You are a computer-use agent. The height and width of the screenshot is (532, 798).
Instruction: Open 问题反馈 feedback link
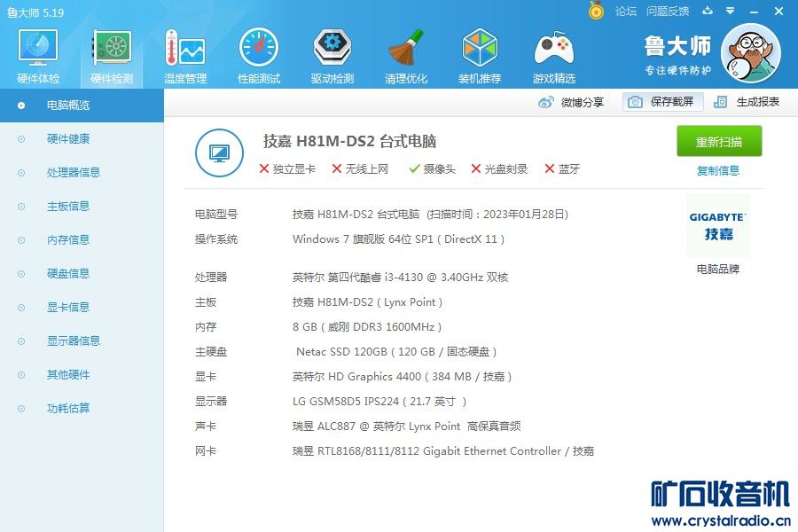[668, 12]
